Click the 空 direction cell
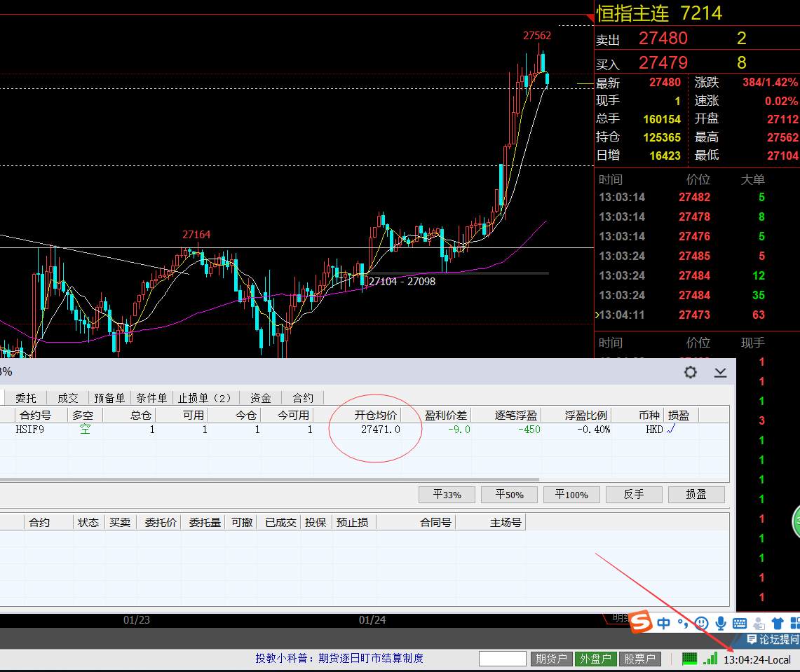 point(85,430)
